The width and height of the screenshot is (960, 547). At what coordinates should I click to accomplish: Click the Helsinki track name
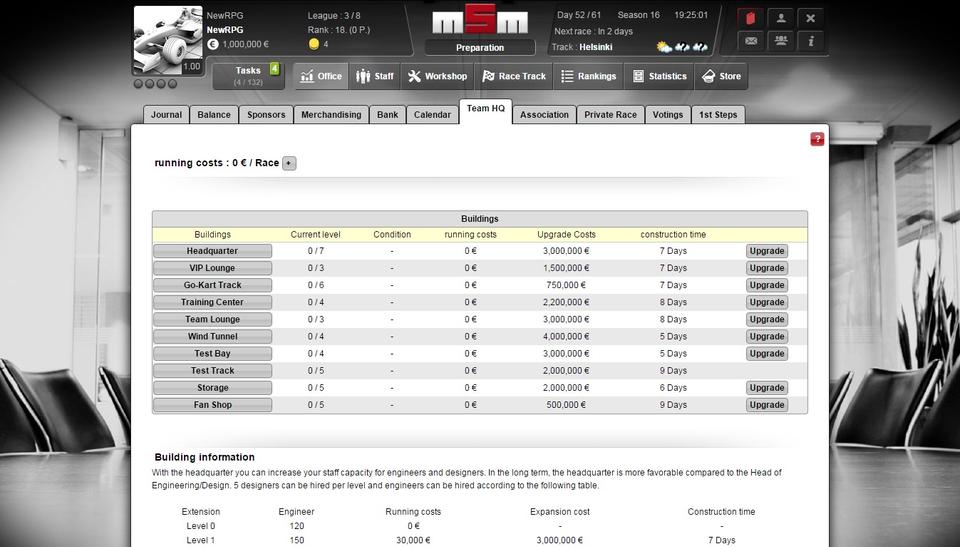(596, 47)
